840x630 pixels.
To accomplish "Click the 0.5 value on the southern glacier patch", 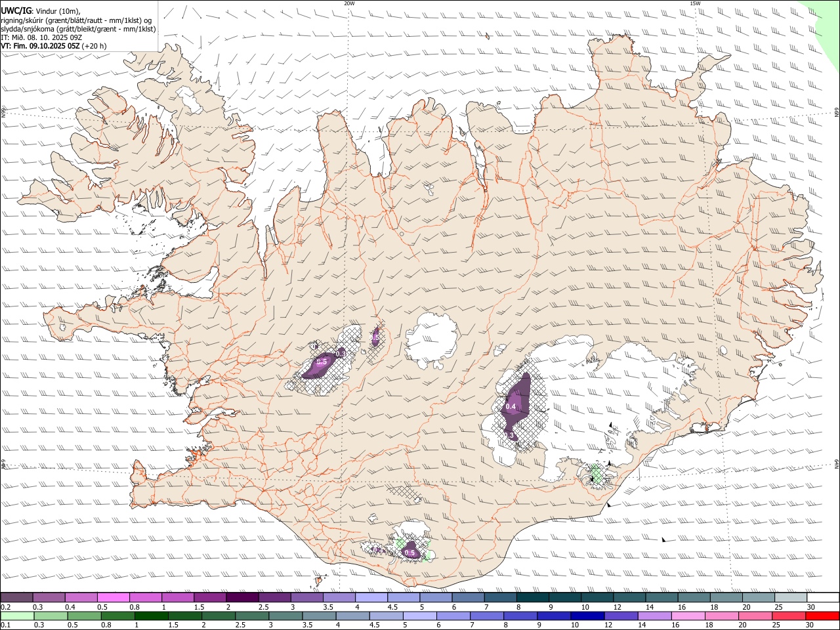I will click(x=410, y=553).
